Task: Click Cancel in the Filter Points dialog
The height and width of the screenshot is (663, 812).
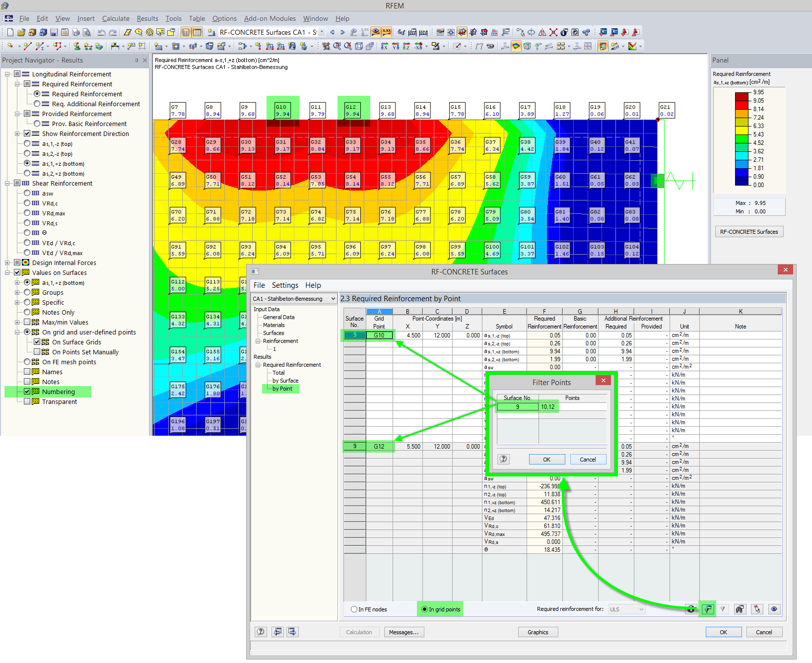Action: click(x=588, y=460)
